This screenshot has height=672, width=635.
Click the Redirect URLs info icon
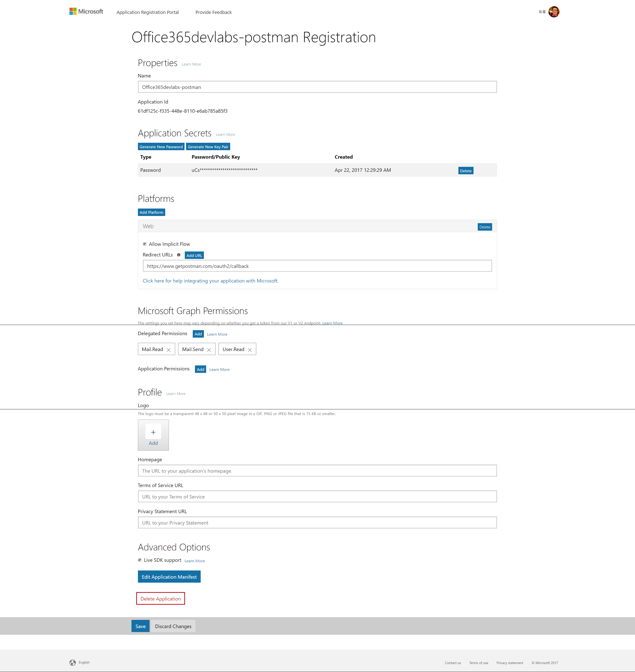[x=179, y=255]
